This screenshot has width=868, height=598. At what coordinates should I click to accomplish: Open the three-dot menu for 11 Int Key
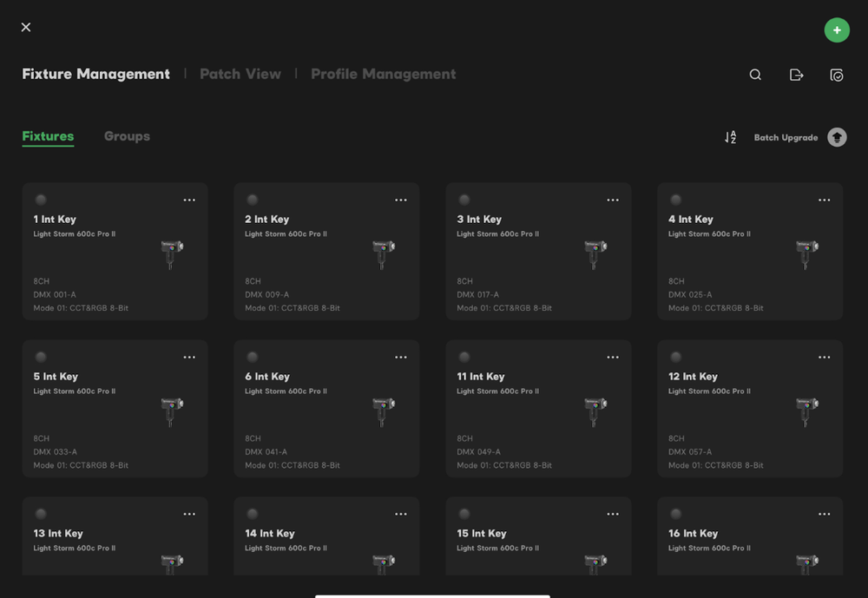(613, 358)
